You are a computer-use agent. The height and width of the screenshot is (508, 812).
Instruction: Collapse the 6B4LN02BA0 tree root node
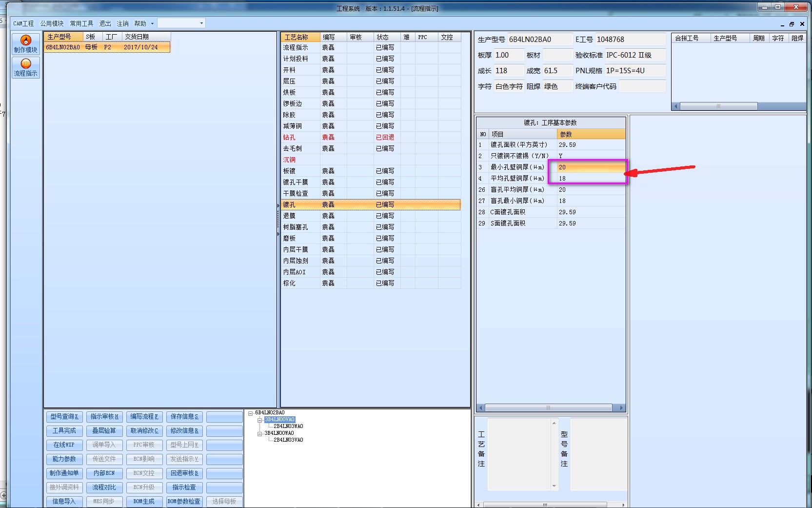pos(251,413)
